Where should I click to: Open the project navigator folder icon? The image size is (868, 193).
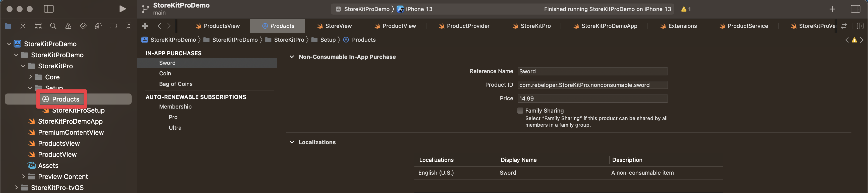tap(8, 26)
